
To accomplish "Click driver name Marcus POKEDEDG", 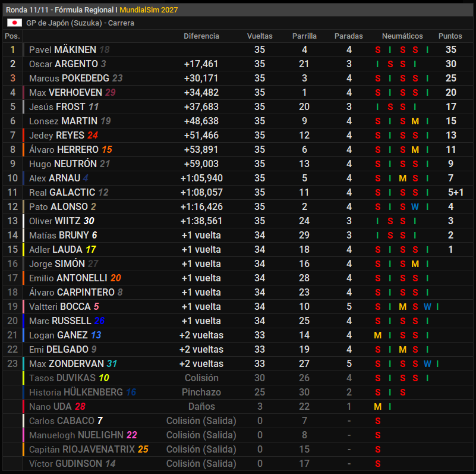I will [x=69, y=78].
